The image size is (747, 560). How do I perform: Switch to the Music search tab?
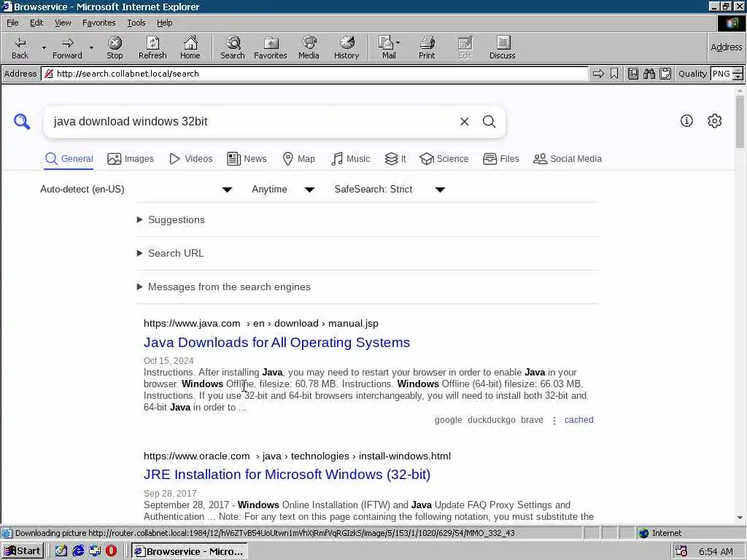(x=350, y=159)
